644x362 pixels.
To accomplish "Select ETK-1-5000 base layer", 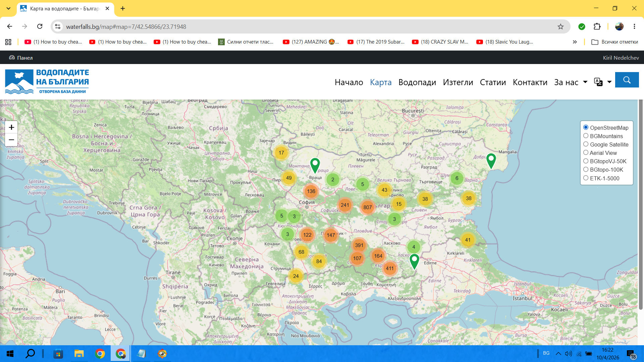I will pyautogui.click(x=586, y=178).
